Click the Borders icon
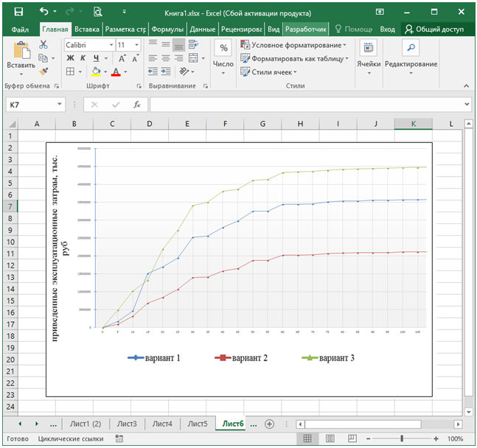 click(x=70, y=71)
